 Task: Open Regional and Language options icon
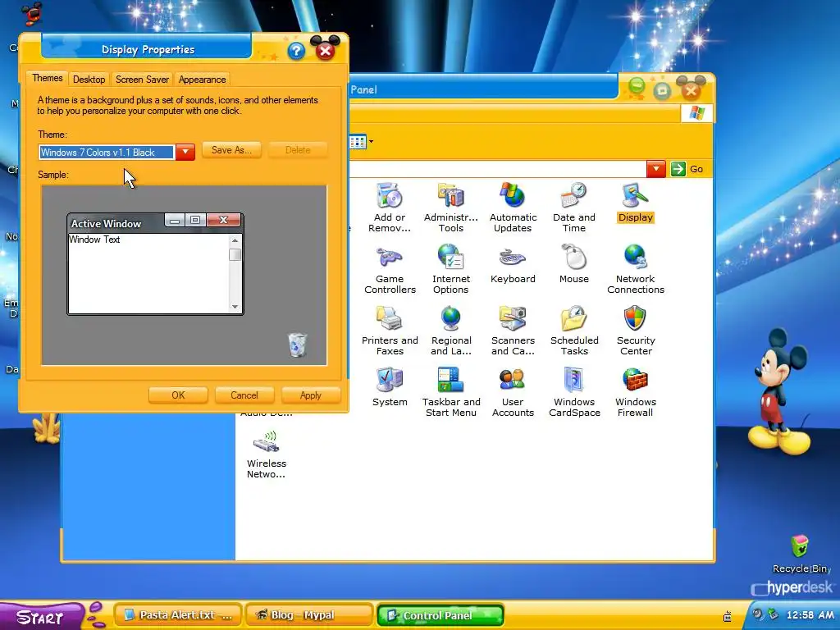tap(451, 330)
